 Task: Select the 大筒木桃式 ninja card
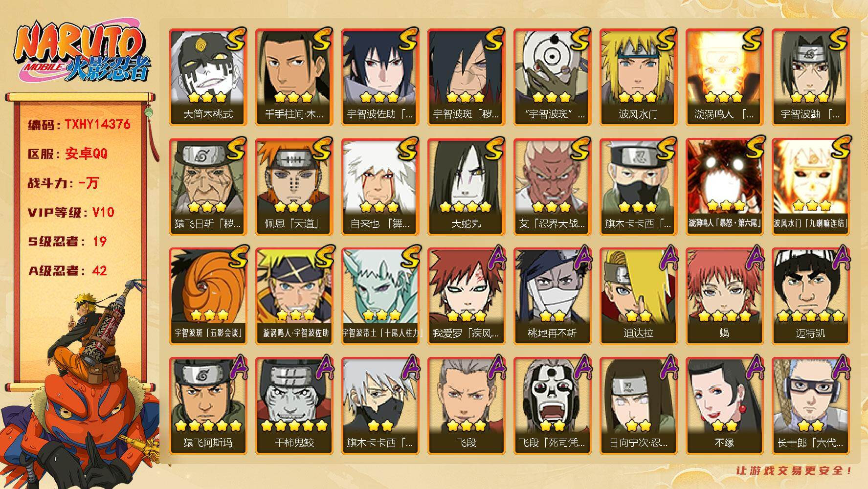(x=208, y=77)
